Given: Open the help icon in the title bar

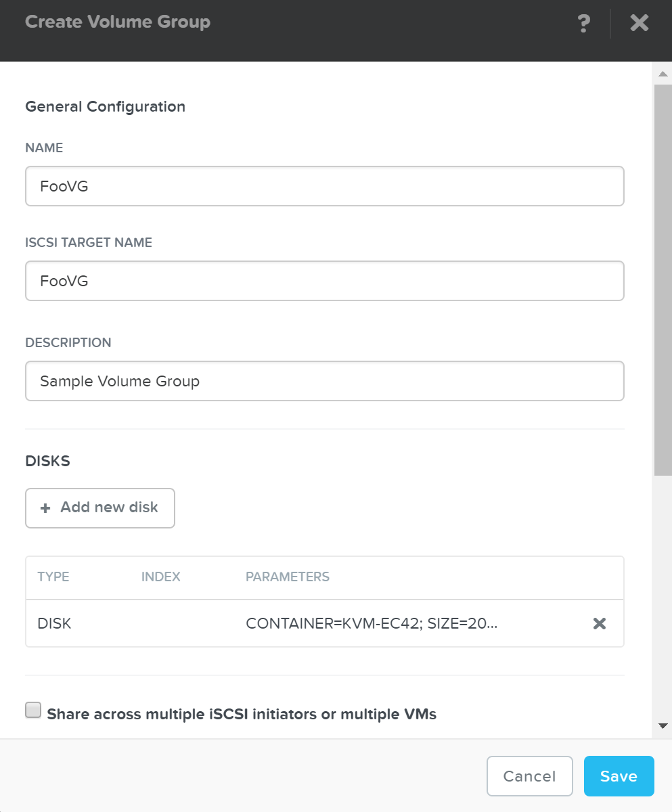Looking at the screenshot, I should [x=583, y=23].
